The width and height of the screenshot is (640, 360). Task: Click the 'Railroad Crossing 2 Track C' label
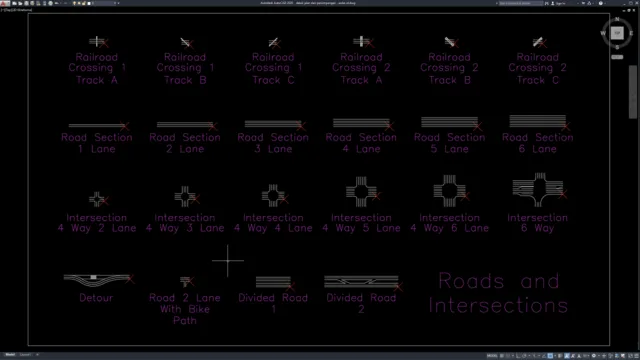(538, 68)
